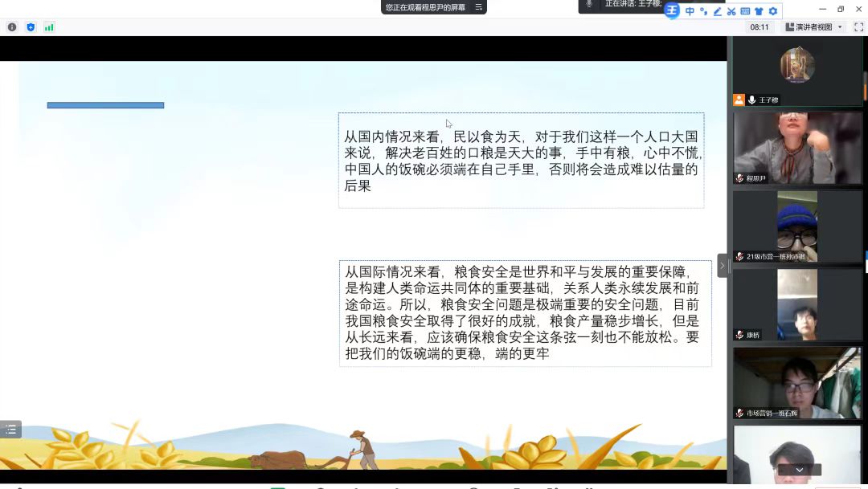The width and height of the screenshot is (868, 489).
Task: Open the 演讲者视图 view dropdown
Action: click(814, 26)
